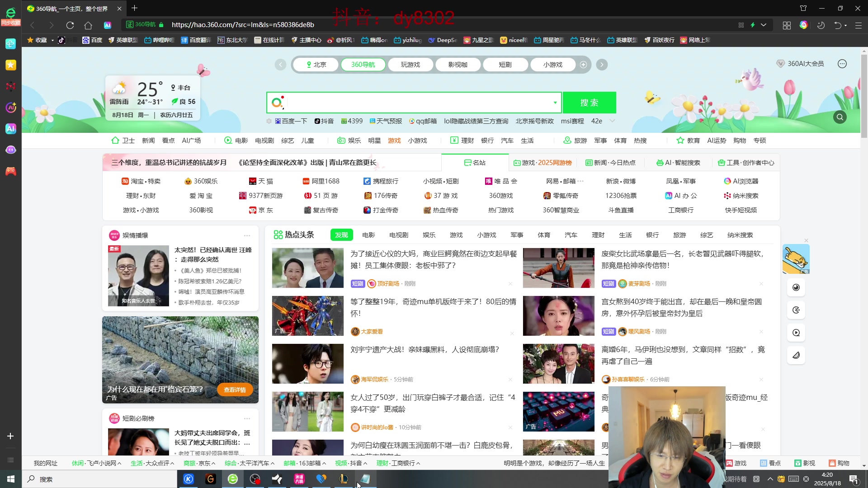Close the floating cat ad widget
This screenshot has width=868, height=488.
(x=806, y=240)
